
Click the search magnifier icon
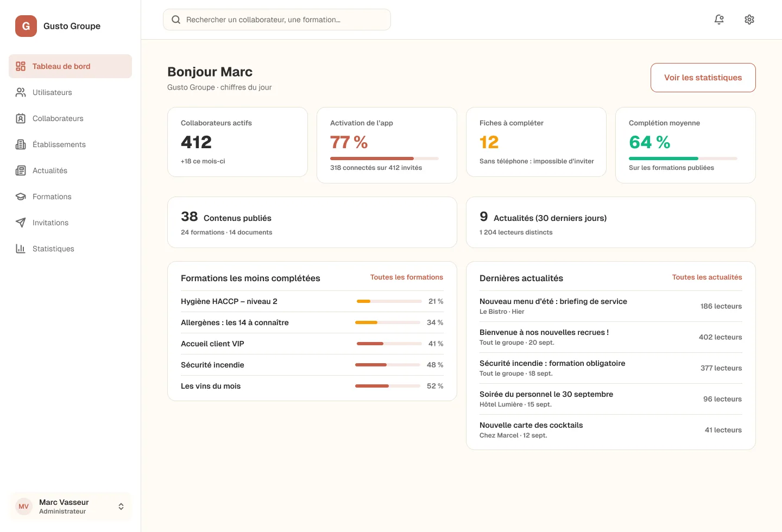coord(176,20)
